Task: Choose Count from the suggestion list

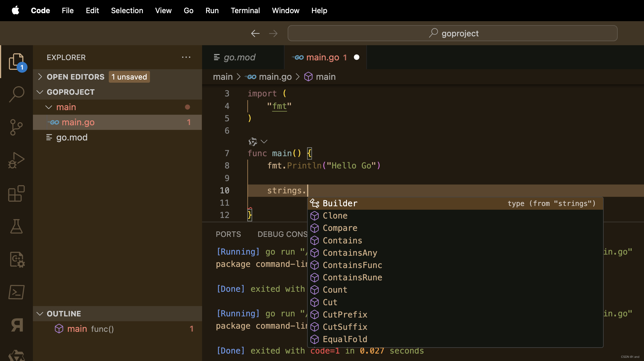Action: (x=455, y=290)
